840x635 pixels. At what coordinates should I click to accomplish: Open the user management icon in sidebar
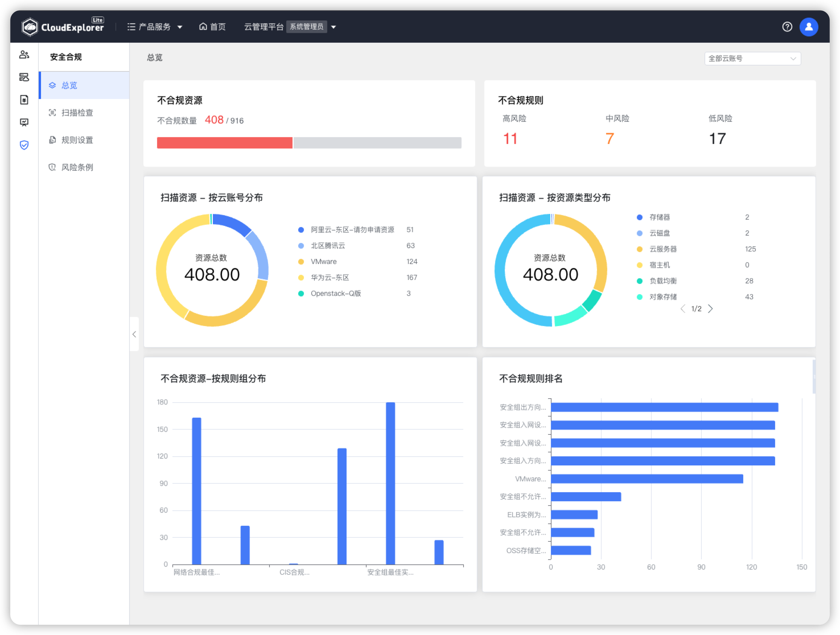[x=24, y=54]
